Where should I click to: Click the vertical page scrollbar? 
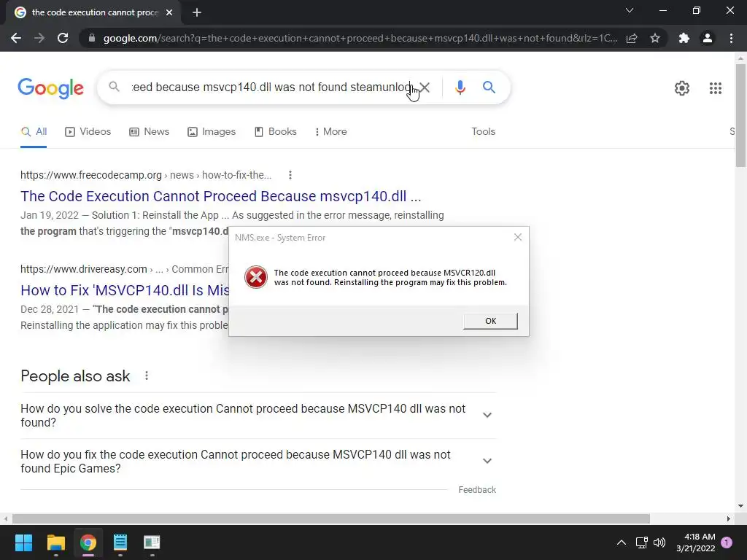pos(740,116)
